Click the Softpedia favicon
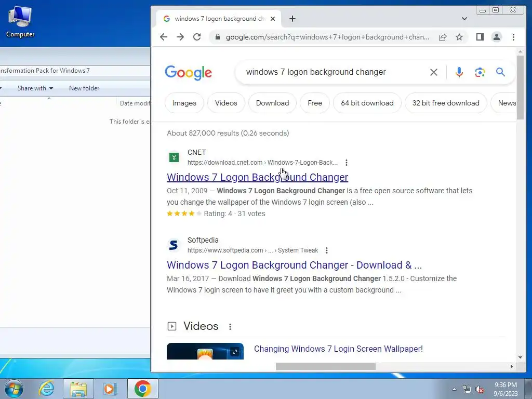Screen dimensions: 532x399 174,245
